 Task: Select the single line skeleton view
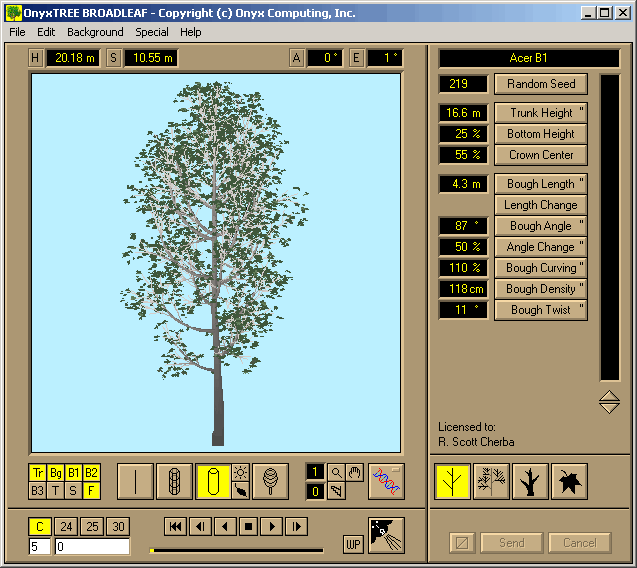point(135,481)
